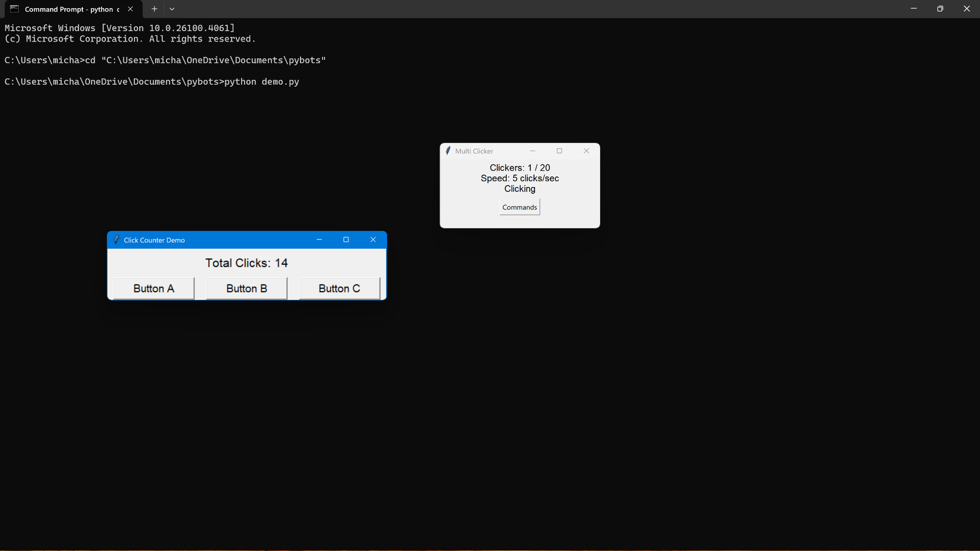Close the Multi Clicker window
This screenshot has height=551, width=980.
coord(586,151)
